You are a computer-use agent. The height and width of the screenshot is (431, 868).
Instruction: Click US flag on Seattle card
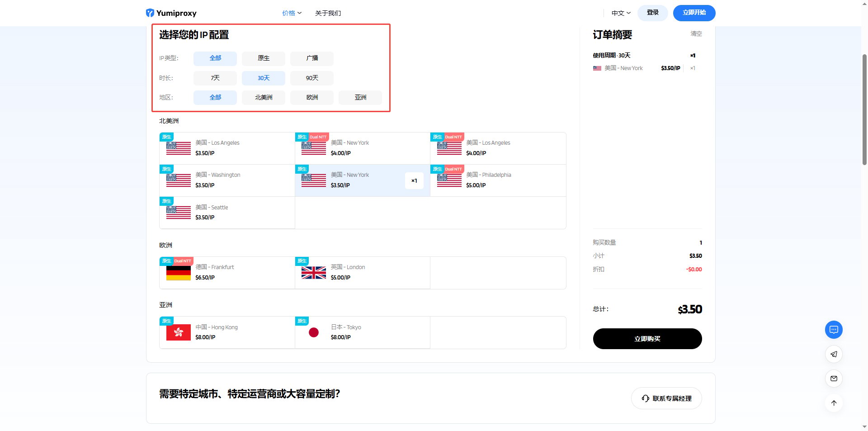pos(179,213)
